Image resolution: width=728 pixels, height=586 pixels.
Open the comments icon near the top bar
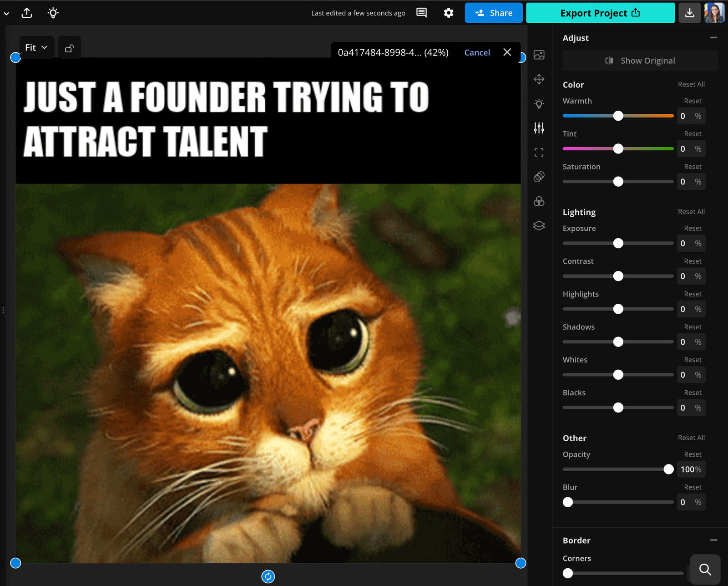(x=421, y=13)
